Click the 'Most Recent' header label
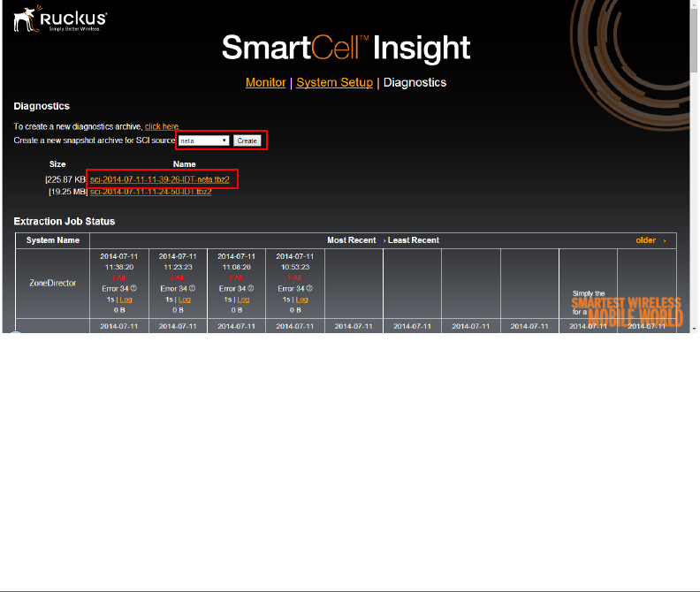Screen dimensions: 700x592 (352, 240)
